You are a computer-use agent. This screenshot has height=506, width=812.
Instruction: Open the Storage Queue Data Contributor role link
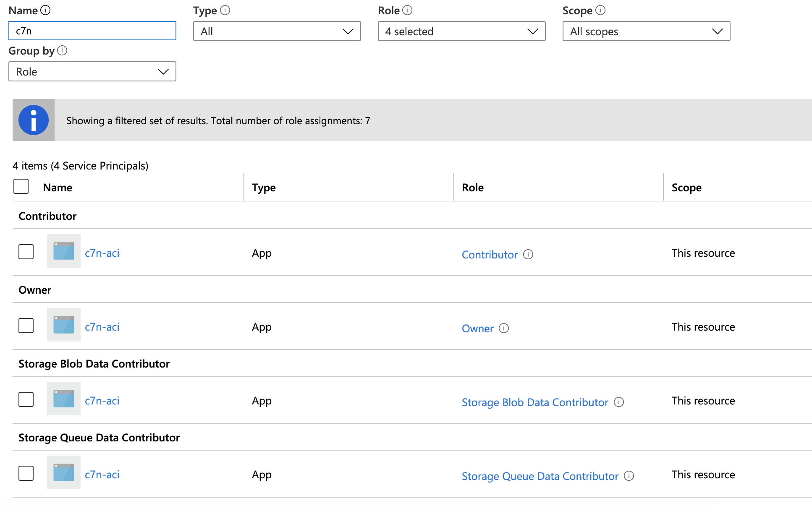pos(540,476)
